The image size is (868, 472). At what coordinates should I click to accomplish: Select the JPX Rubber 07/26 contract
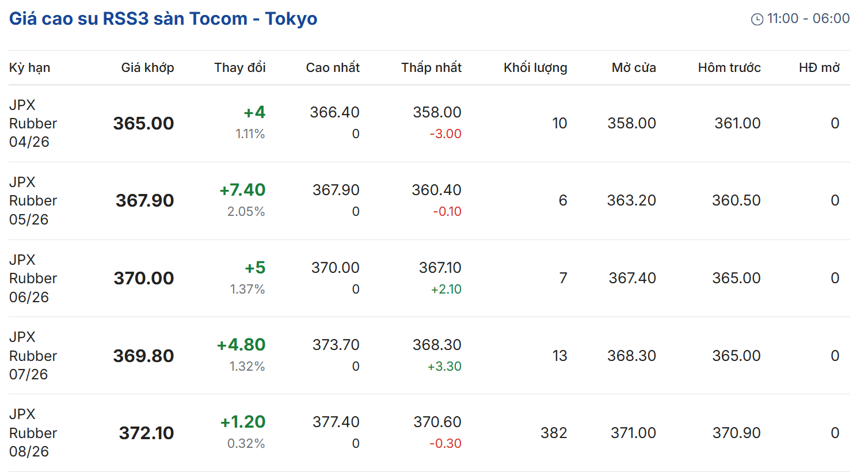(33, 356)
